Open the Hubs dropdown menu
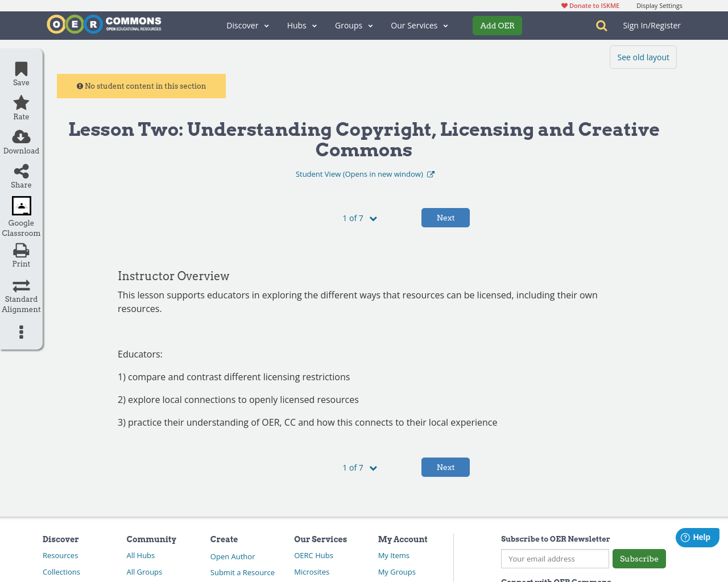This screenshot has height=582, width=728. tap(301, 25)
